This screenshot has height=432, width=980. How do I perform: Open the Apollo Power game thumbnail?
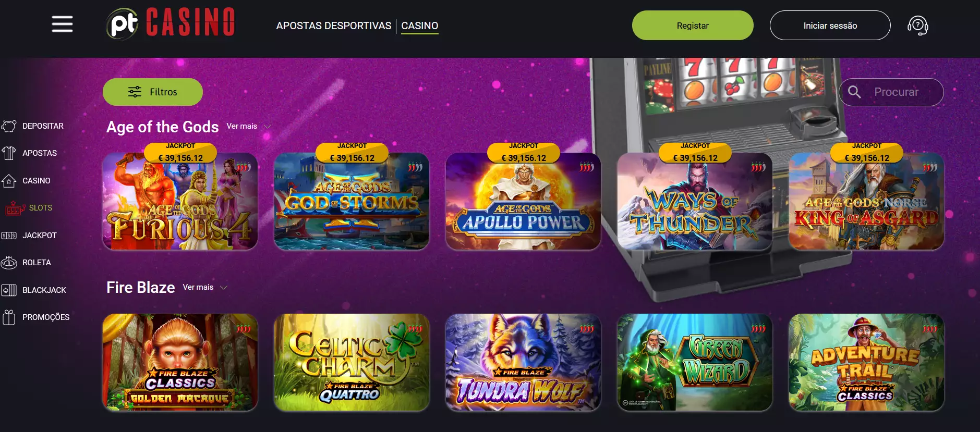click(523, 201)
